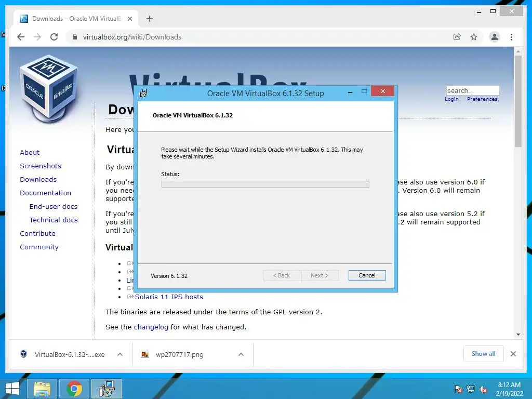Maximize the Chrome window
Viewport: 532px width, 399px height.
tap(493, 11)
